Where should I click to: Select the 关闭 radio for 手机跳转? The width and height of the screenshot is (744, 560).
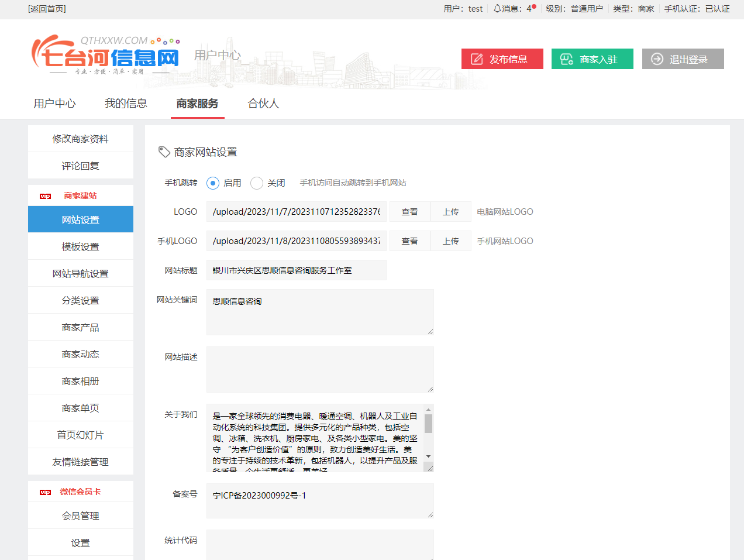[257, 183]
